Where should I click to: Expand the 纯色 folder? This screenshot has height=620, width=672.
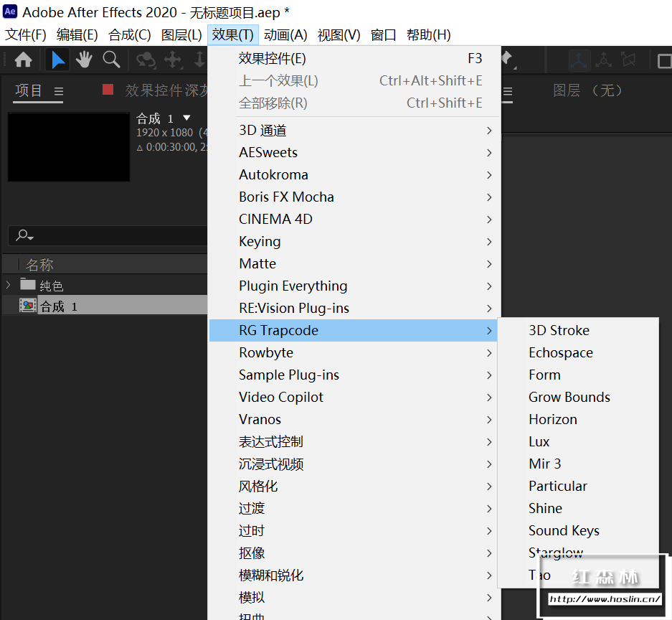[8, 285]
